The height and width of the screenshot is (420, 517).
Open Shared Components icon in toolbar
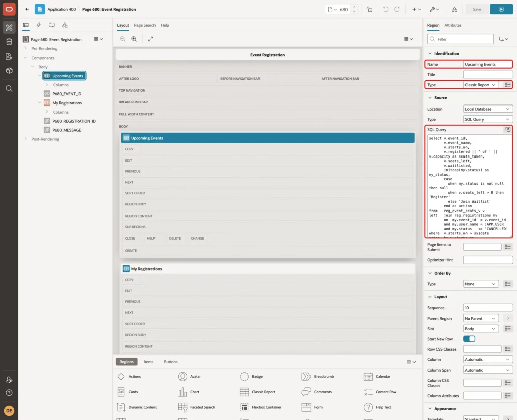tap(455, 9)
